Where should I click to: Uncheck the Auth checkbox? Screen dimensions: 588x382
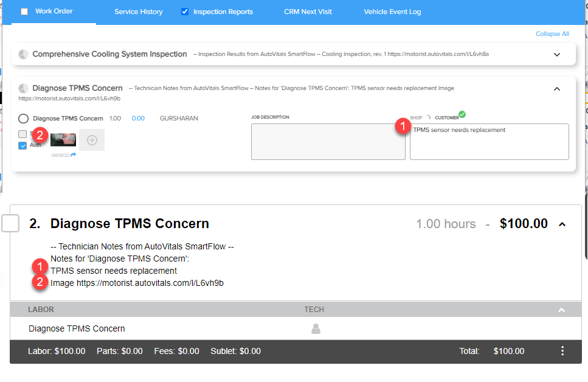tap(22, 145)
